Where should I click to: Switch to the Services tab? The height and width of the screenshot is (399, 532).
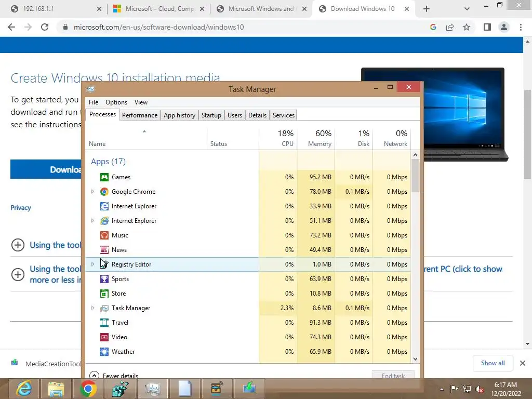pos(284,115)
